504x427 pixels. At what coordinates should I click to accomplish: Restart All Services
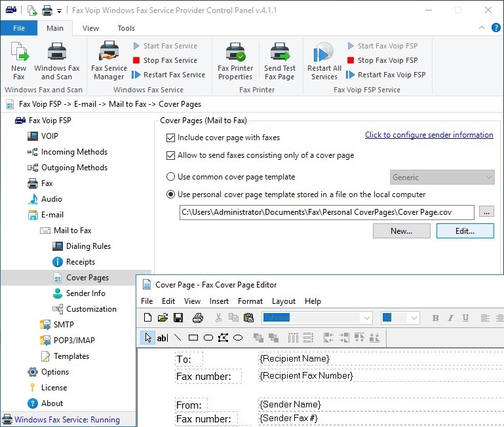click(324, 61)
